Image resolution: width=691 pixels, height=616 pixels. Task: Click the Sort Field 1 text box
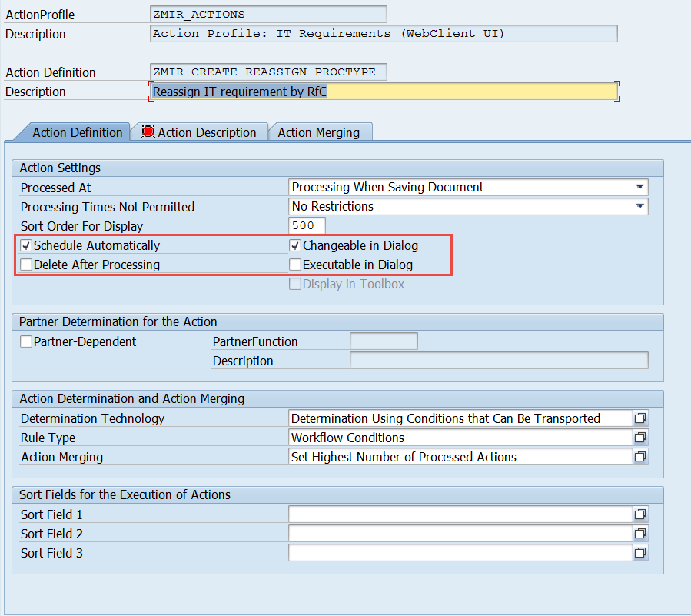pyautogui.click(x=460, y=514)
